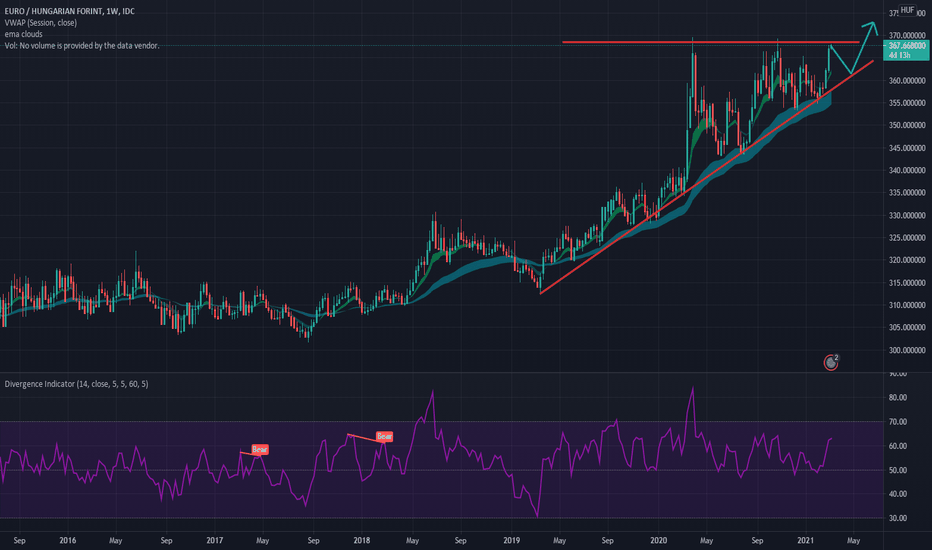The image size is (932, 550).
Task: Click the 80.00 level on the RSI scale
Action: [x=898, y=398]
